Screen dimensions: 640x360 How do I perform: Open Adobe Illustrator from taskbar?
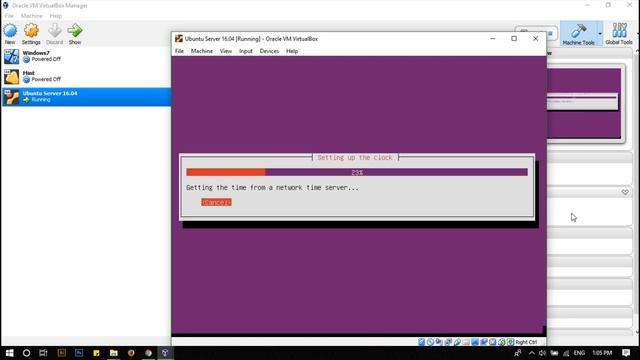click(x=62, y=353)
